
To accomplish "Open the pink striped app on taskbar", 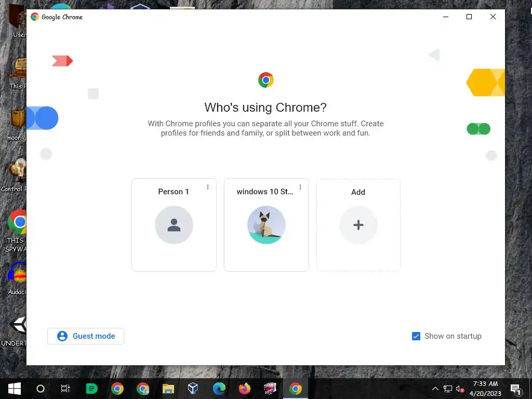I will pyautogui.click(x=270, y=389).
